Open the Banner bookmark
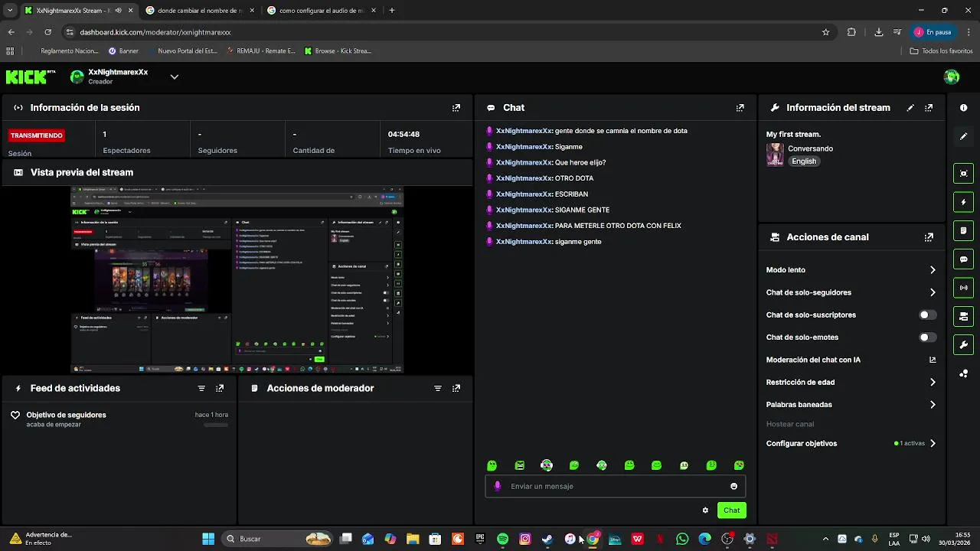This screenshot has width=980, height=551. click(123, 51)
